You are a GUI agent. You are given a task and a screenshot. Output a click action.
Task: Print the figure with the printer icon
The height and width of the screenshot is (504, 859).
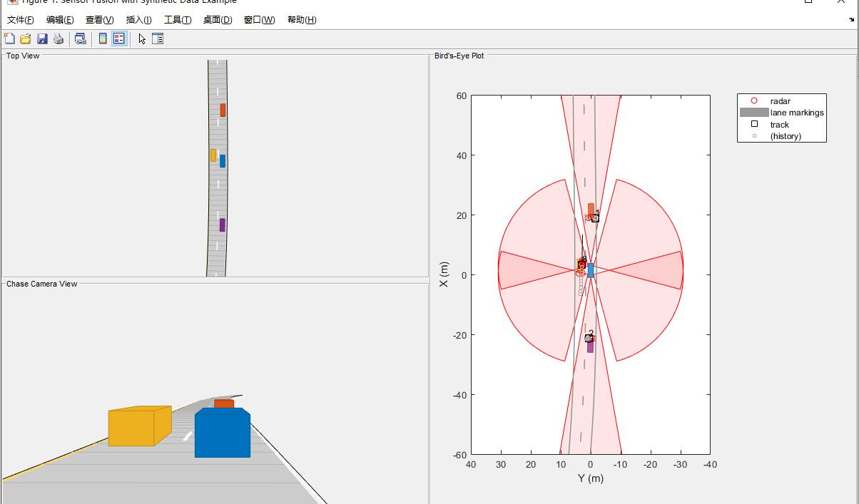[59, 39]
